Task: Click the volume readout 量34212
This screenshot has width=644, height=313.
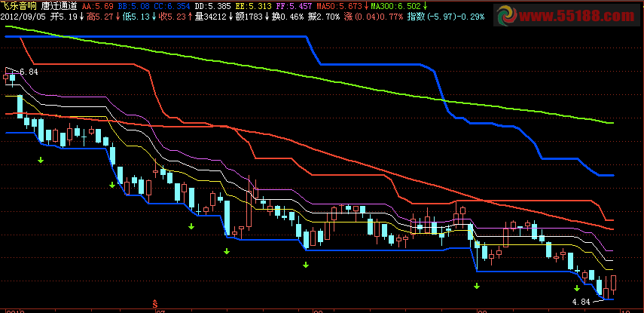Action: point(212,17)
